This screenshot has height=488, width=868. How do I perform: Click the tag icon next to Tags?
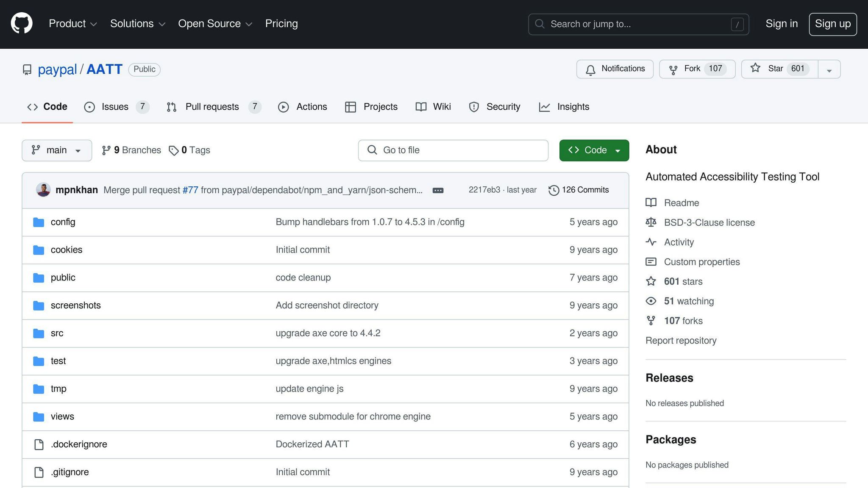click(x=174, y=151)
